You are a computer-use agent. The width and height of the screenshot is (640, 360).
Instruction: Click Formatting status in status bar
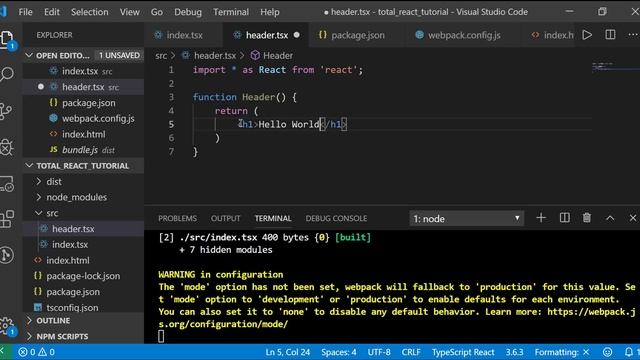[x=562, y=352]
